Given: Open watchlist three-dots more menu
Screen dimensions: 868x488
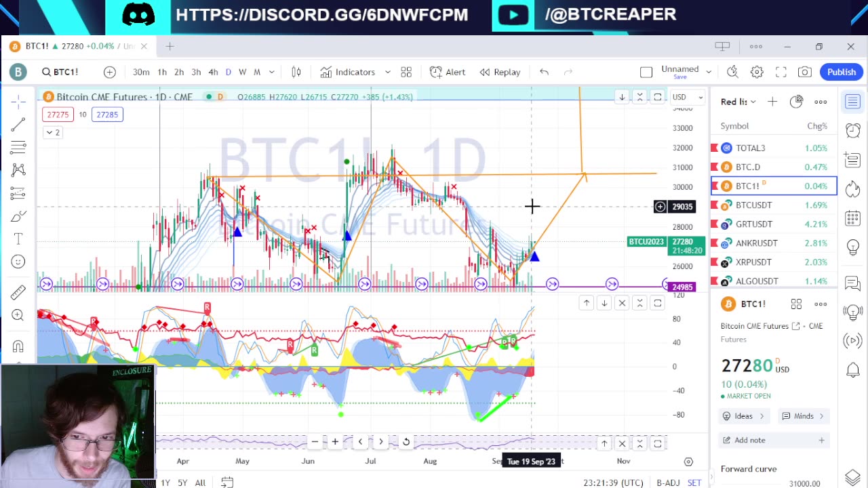Looking at the screenshot, I should tap(821, 102).
